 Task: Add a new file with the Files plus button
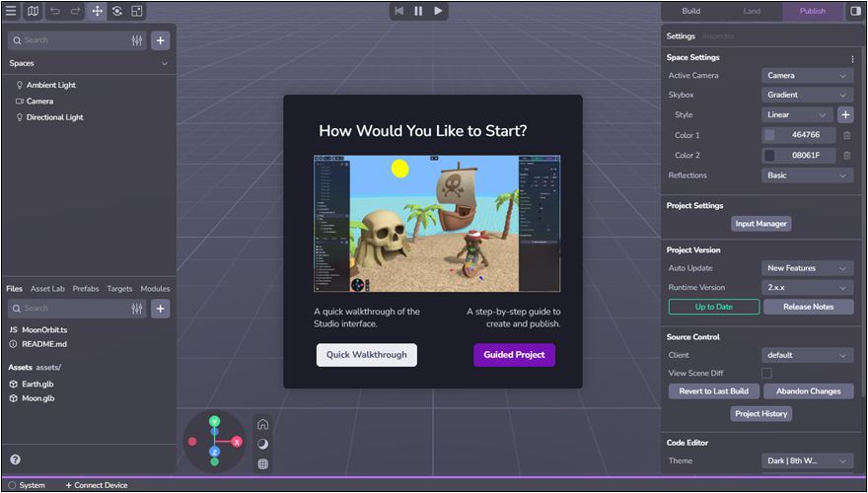click(161, 309)
